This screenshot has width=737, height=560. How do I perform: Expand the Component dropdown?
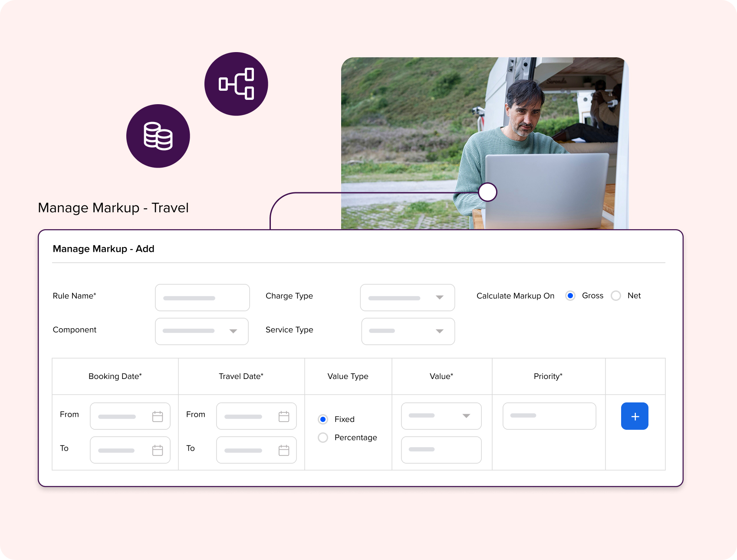coord(202,331)
